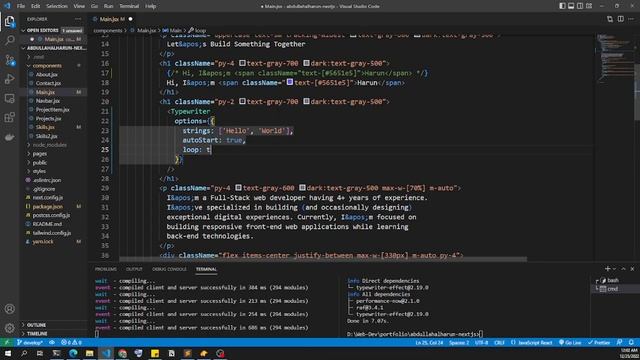The image size is (640, 360).
Task: Click text-gray-600 color swatch on line 29
Action: 238,188
